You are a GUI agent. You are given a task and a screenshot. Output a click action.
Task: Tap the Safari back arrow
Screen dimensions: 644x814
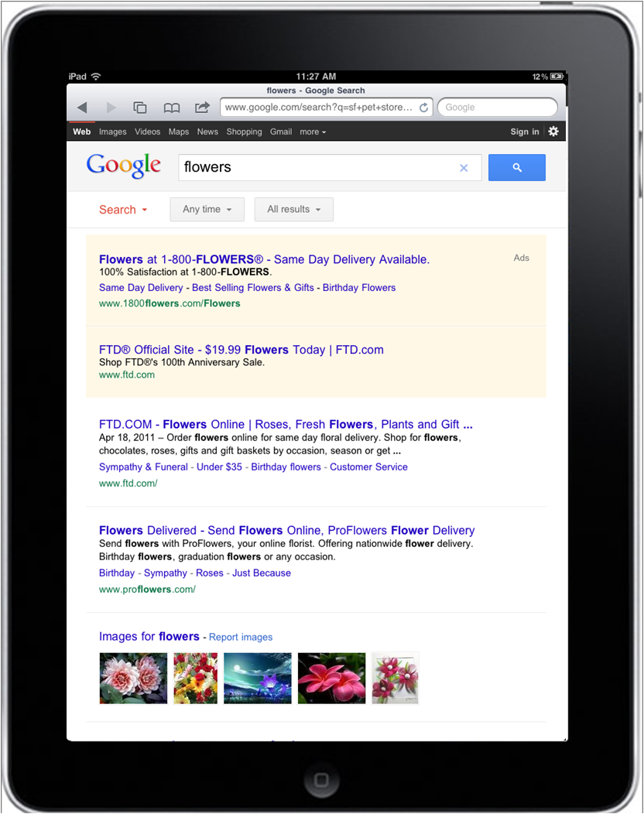(82, 108)
